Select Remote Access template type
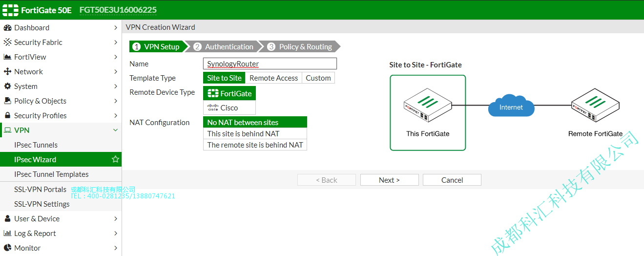644x256 pixels. [273, 78]
